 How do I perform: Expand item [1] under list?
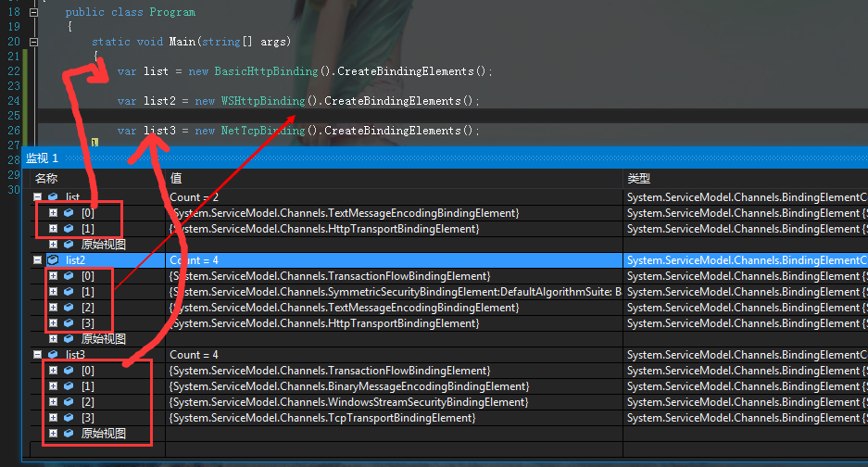(53, 228)
